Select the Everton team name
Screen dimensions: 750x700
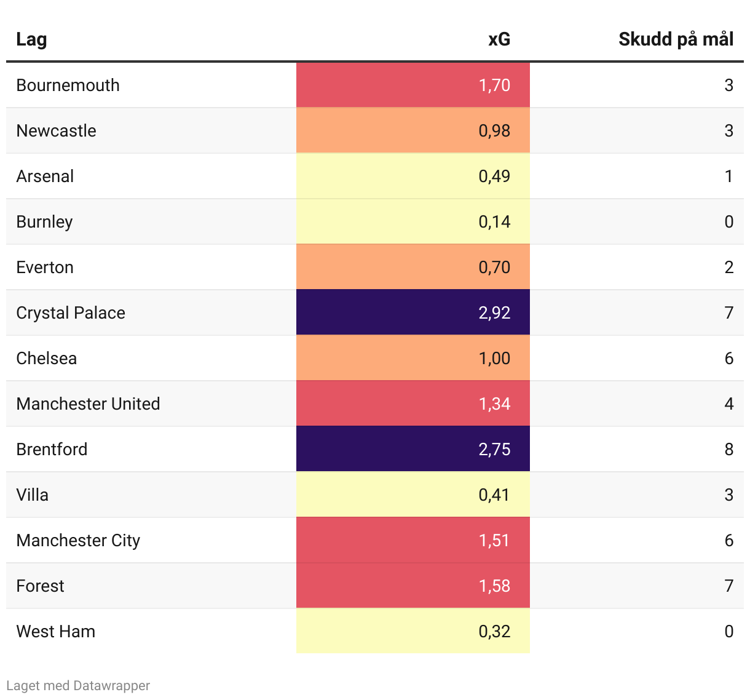pyautogui.click(x=45, y=268)
